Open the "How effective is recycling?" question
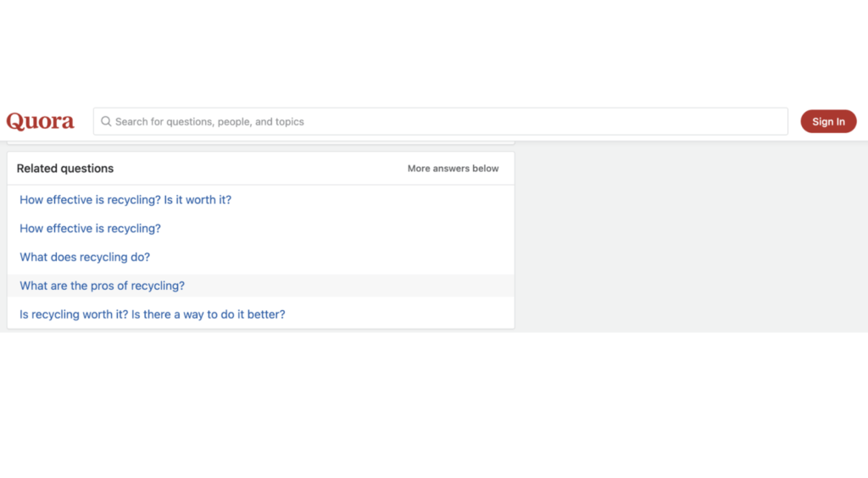 90,229
